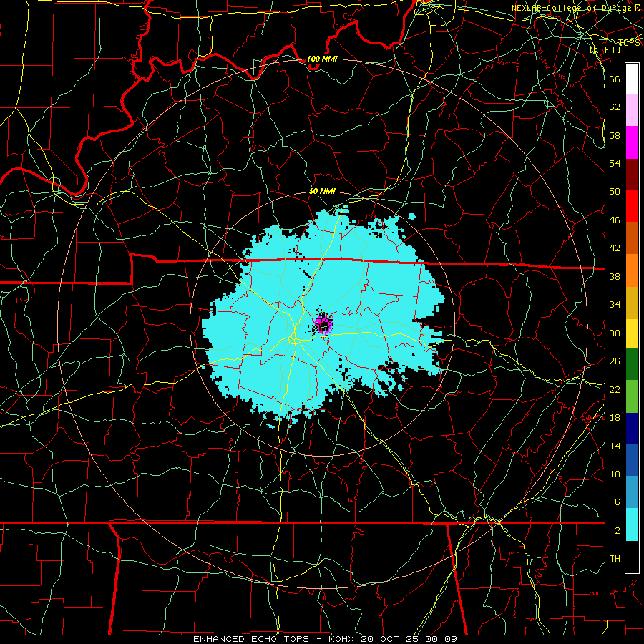Click the "58" scale value
This screenshot has height=644, width=644.
pyautogui.click(x=615, y=135)
